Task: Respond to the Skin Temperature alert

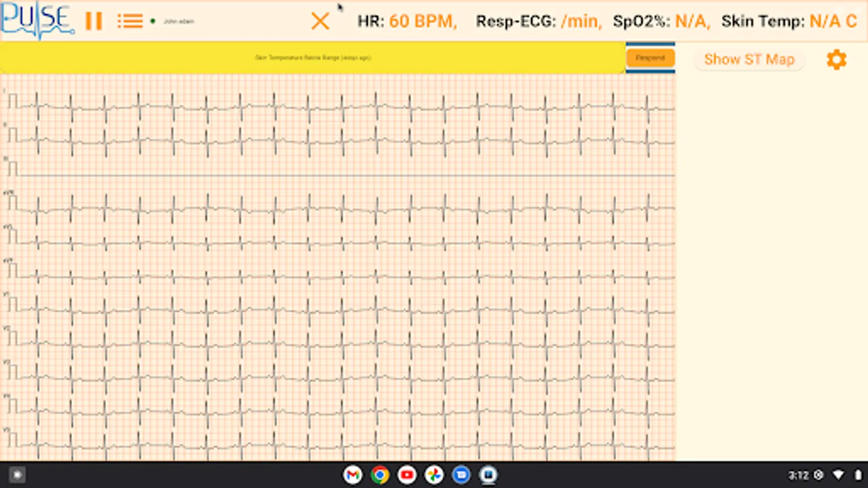Action: pyautogui.click(x=650, y=57)
